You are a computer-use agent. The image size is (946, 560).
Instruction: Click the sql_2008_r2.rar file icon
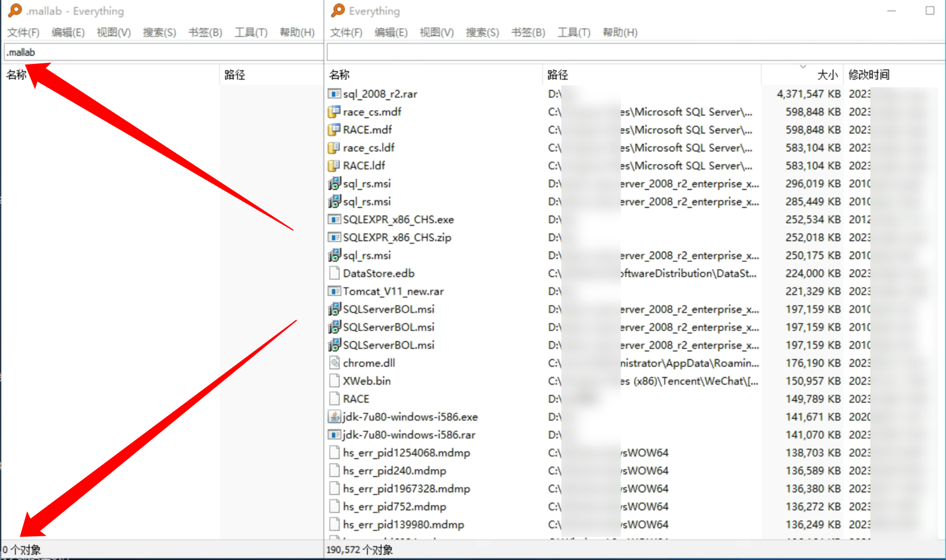coord(334,93)
